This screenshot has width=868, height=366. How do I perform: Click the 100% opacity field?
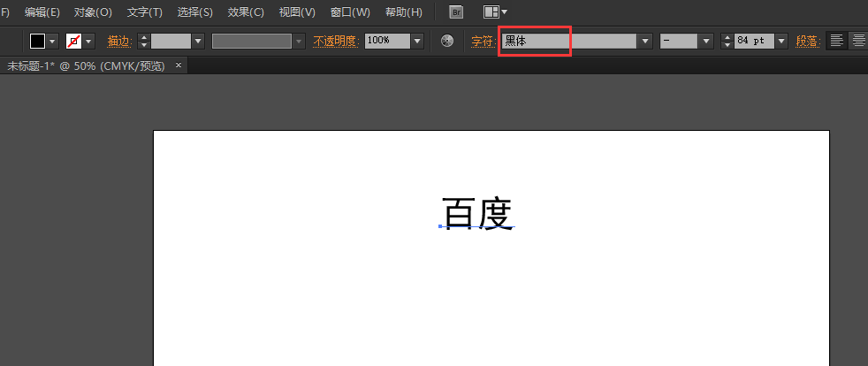click(x=387, y=41)
